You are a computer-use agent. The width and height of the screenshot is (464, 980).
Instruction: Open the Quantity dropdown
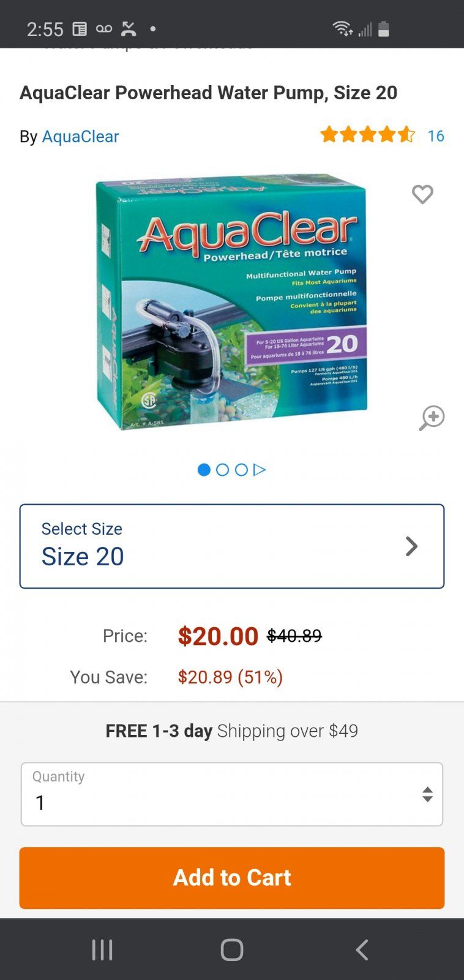(232, 794)
